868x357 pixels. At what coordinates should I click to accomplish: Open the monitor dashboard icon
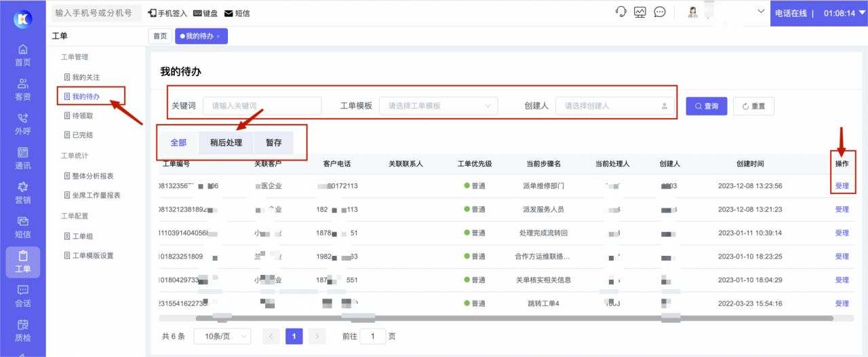point(640,12)
